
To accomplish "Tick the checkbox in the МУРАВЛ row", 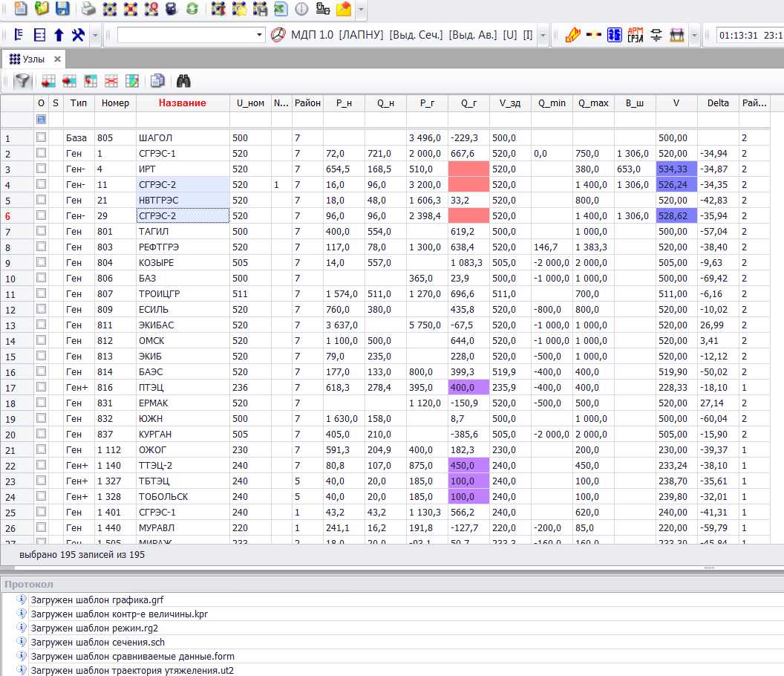I will (41, 527).
